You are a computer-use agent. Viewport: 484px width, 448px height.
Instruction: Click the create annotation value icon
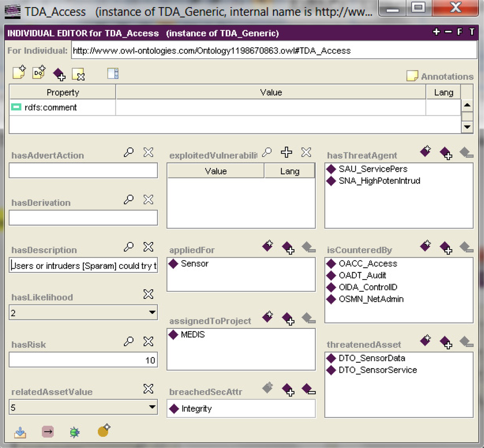[19, 73]
